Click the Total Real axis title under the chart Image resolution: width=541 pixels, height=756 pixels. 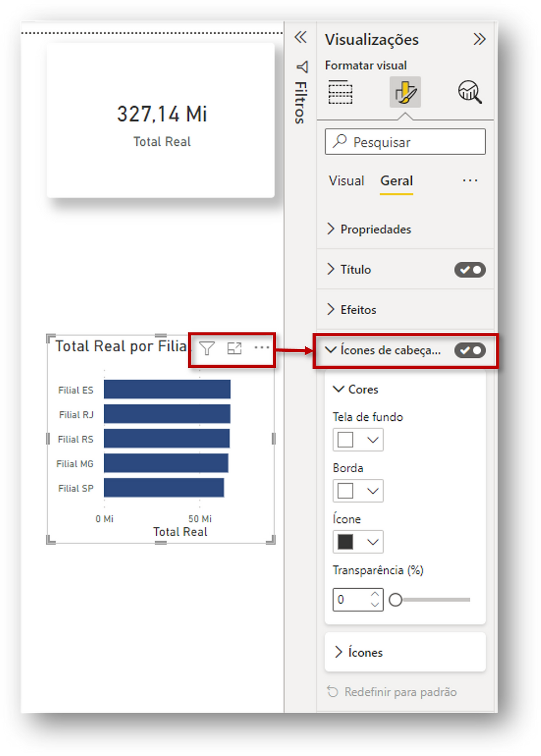(x=180, y=532)
